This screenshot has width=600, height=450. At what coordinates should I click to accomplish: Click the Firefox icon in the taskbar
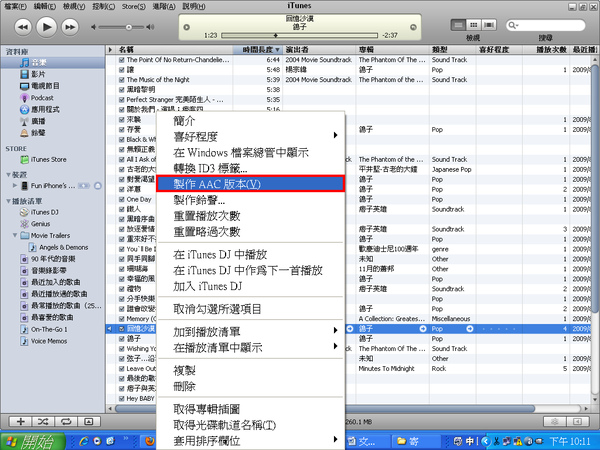click(x=150, y=441)
